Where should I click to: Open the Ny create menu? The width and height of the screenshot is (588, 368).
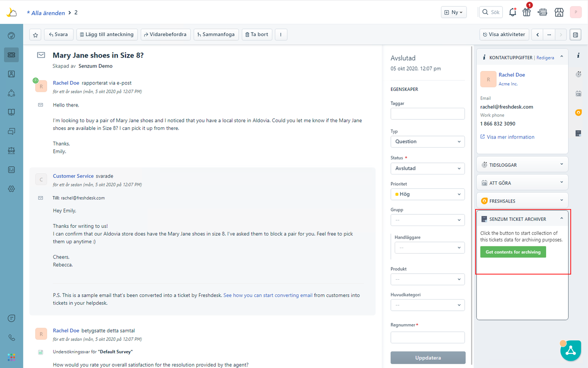(x=454, y=12)
